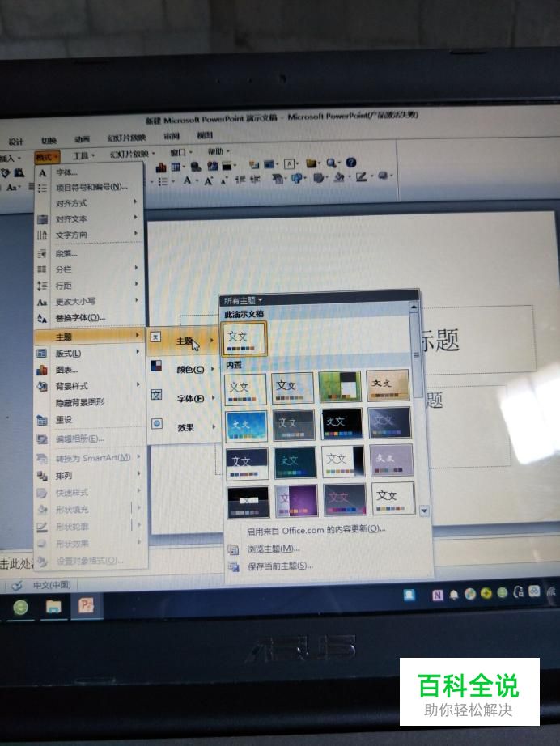This screenshot has width=560, height=746.
Task: Select the tan parchment theme thumbnail
Action: [388, 385]
